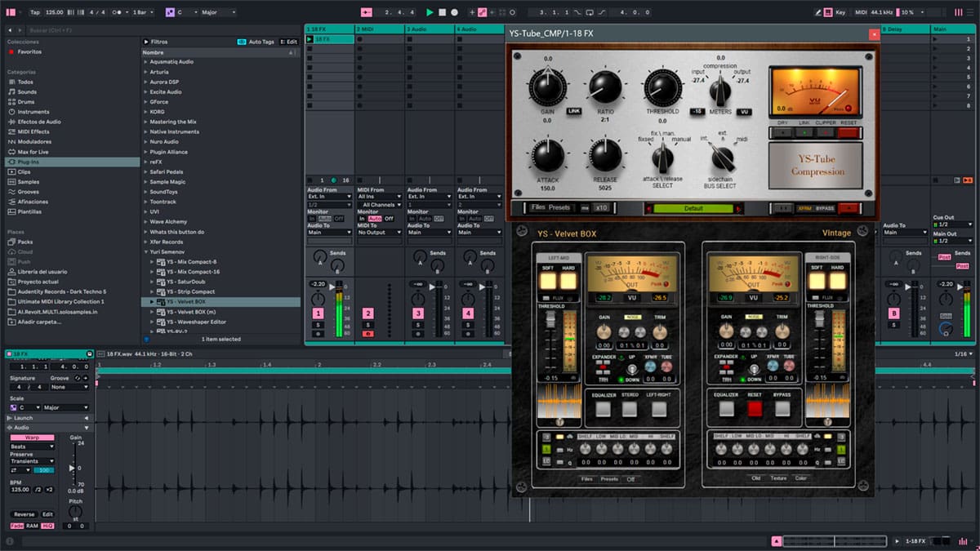
Task: Open the root note C dropdown in top bar
Action: click(188, 12)
